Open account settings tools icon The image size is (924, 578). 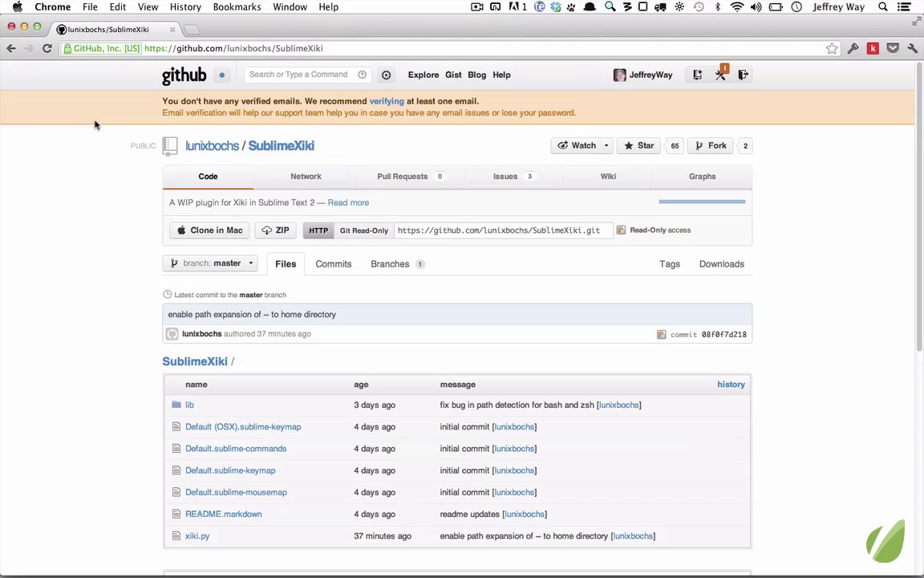coord(720,75)
